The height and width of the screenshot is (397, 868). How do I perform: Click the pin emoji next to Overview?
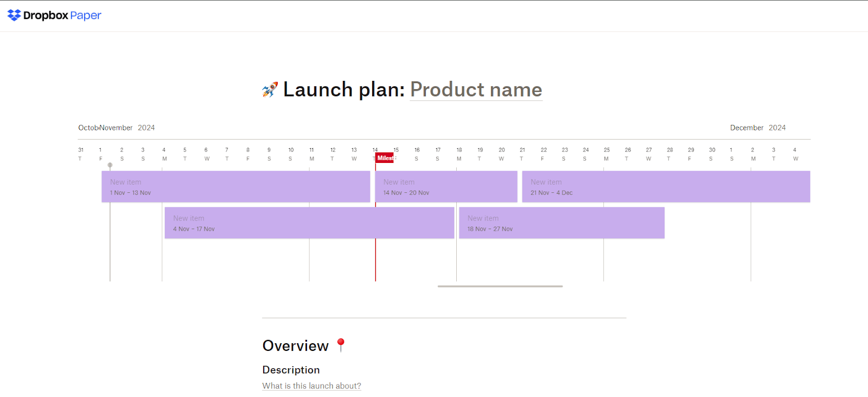(341, 344)
